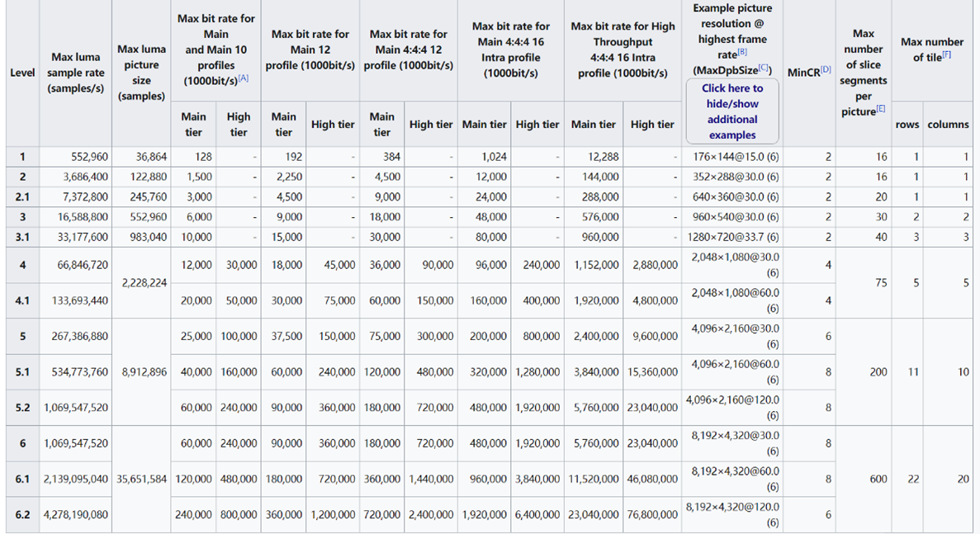Image resolution: width=980 pixels, height=534 pixels.
Task: Open footnote A beside Main 10 profiles header
Action: pyautogui.click(x=243, y=78)
